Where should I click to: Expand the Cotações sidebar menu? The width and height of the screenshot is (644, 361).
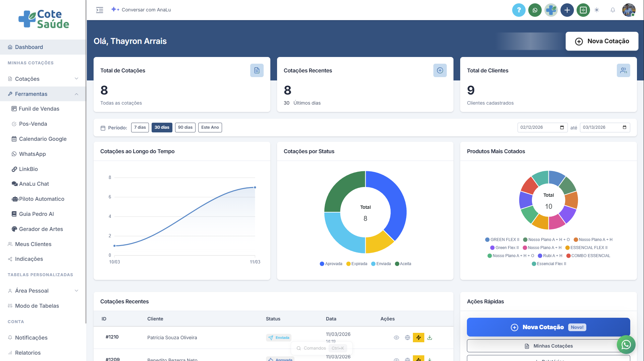click(x=43, y=79)
